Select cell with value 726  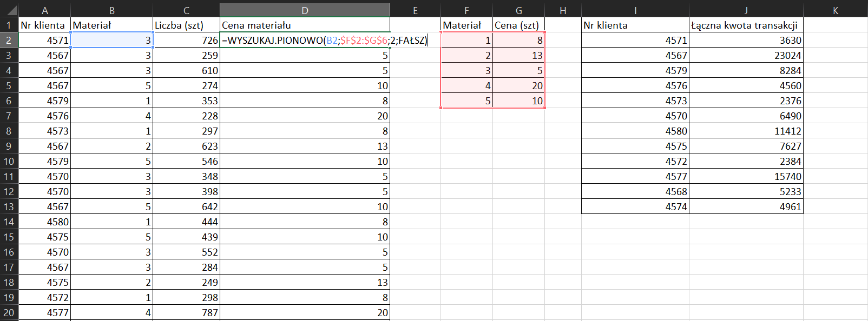[187, 40]
